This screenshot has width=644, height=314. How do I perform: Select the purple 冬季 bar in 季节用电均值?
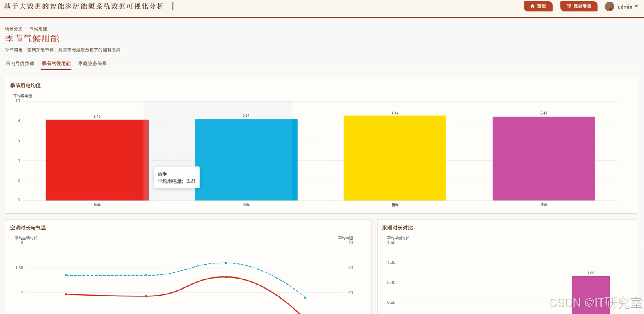point(544,158)
